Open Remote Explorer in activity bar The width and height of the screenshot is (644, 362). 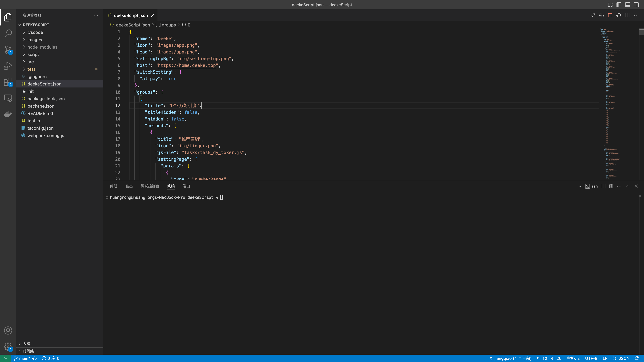point(8,98)
